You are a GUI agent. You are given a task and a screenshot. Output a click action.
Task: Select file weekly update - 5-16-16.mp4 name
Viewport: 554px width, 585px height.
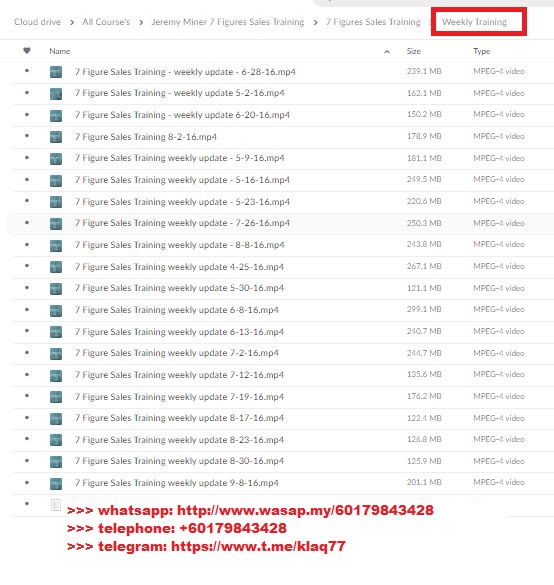[182, 180]
